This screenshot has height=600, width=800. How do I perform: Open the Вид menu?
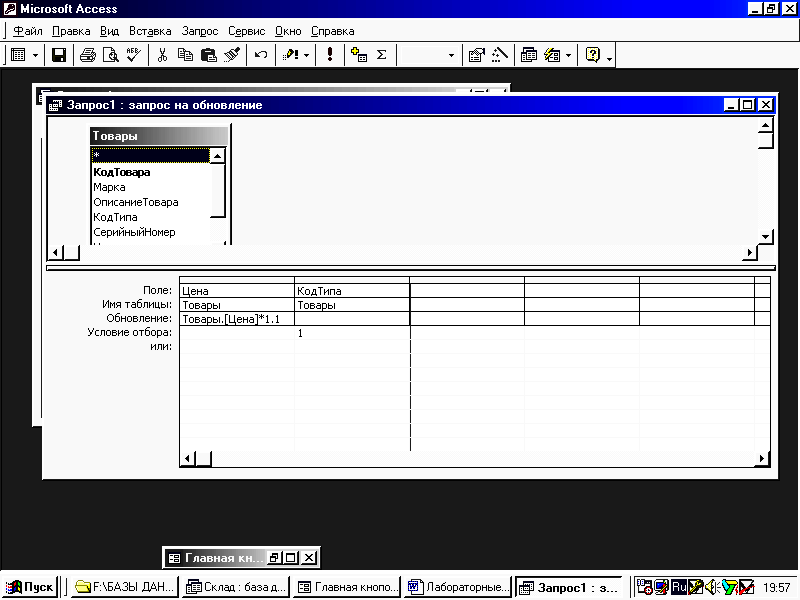tap(109, 31)
